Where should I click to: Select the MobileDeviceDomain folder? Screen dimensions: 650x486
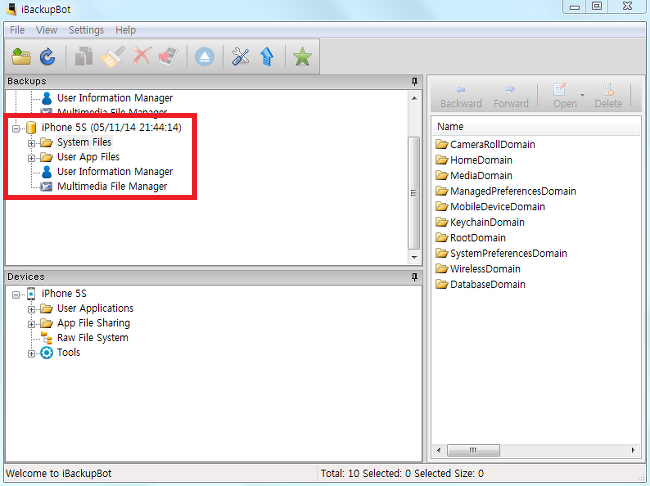point(497,207)
